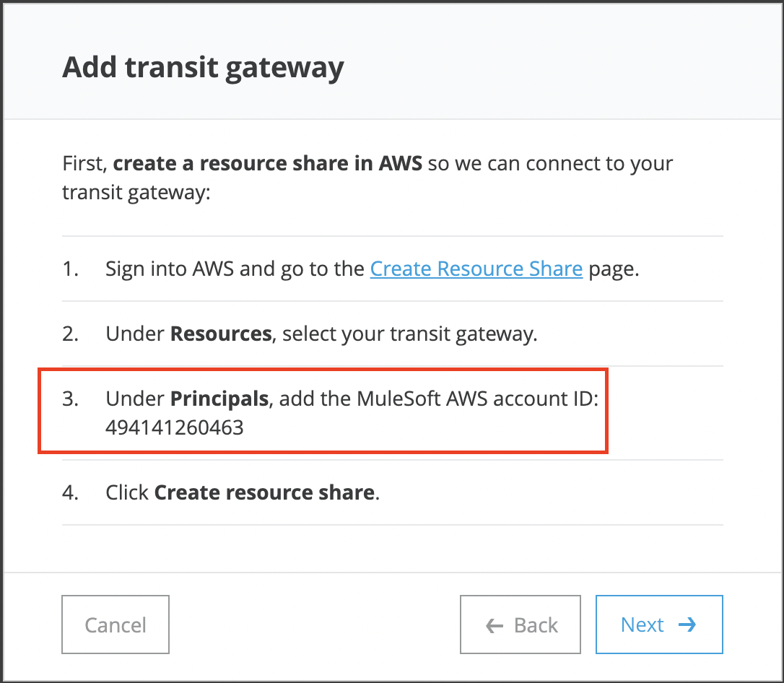This screenshot has height=683, width=784.
Task: Click the step number 2
Action: pos(70,334)
